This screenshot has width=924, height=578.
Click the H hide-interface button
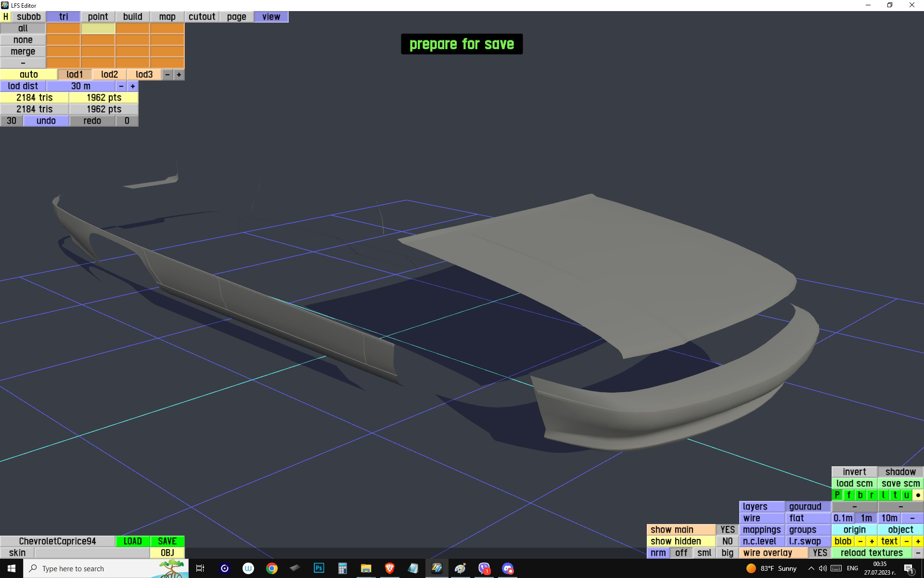click(5, 17)
